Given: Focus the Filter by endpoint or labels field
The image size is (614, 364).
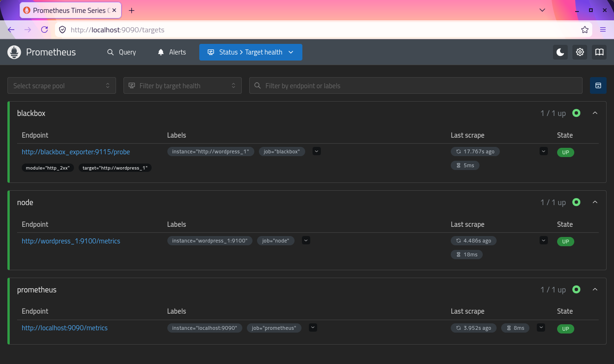Looking at the screenshot, I should pos(416,85).
